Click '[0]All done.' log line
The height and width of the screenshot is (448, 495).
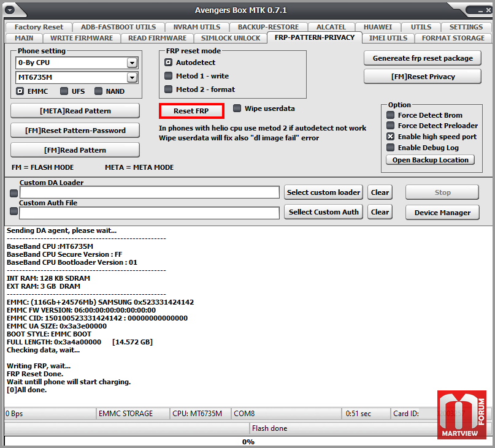[x=27, y=390]
